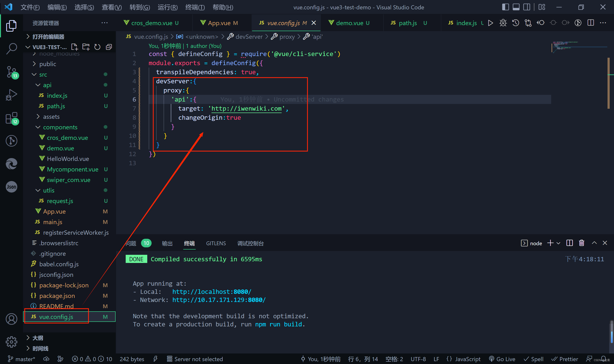Open localhost:8080 link in terminal
Screen dimensions: 614x364
[x=212, y=292]
